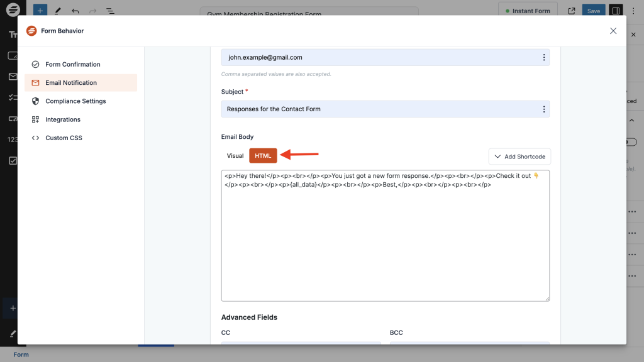Open Compliance Settings

click(x=75, y=101)
